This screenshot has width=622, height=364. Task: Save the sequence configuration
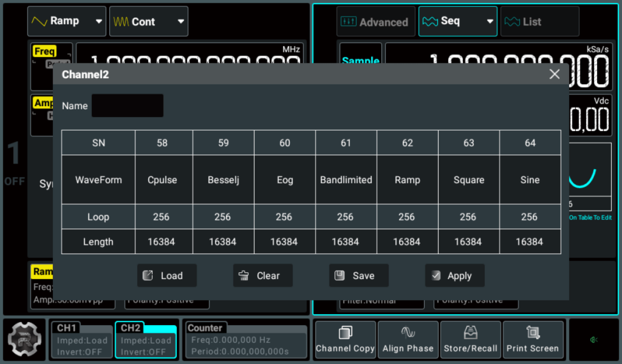(358, 275)
